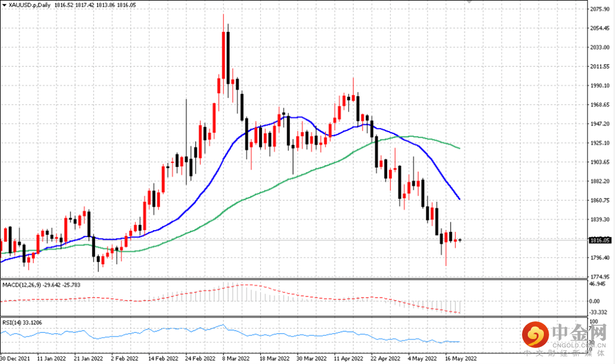Screen dimensions: 615x364
Task: Click the 4 May 2022 date label
Action: click(422, 359)
